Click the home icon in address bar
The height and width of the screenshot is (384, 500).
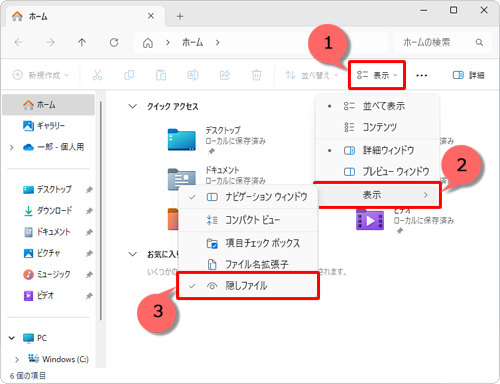[148, 43]
